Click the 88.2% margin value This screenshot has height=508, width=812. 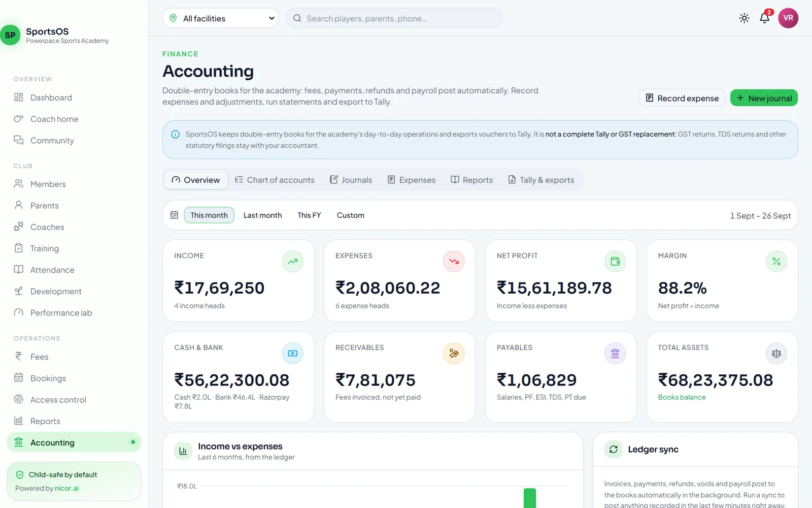(682, 288)
